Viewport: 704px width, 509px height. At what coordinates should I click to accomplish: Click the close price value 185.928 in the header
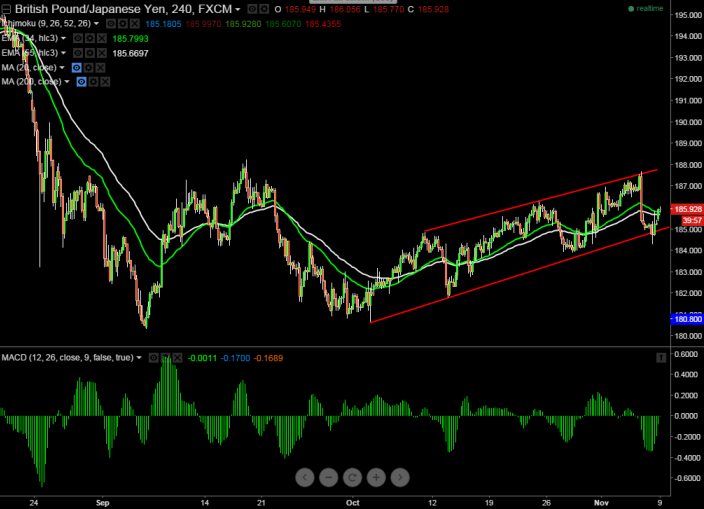[433, 9]
